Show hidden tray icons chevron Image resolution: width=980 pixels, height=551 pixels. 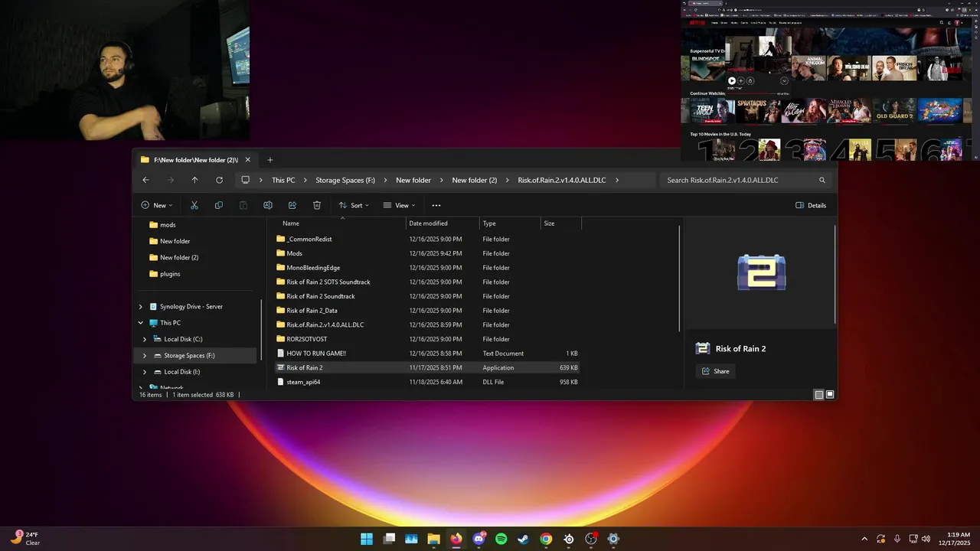[x=864, y=539]
